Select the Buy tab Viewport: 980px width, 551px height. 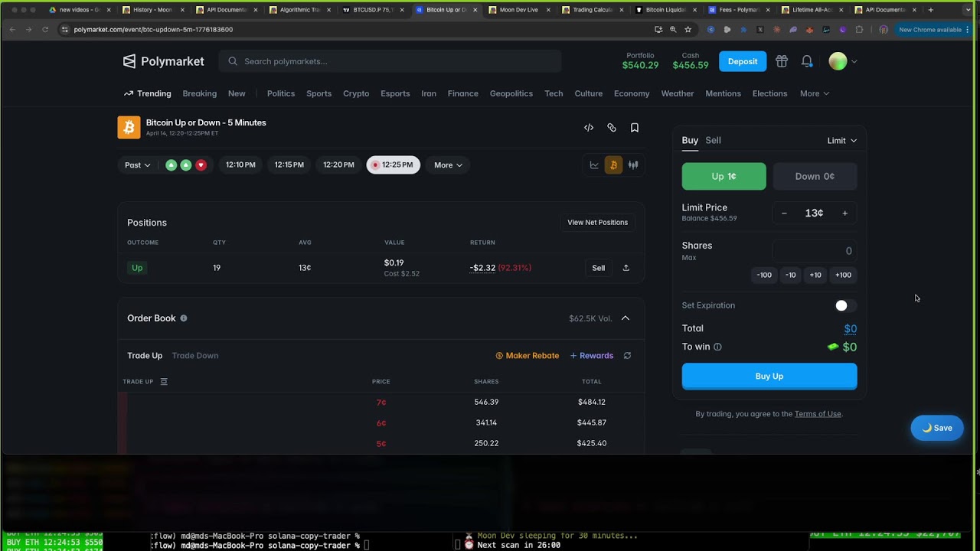(690, 140)
